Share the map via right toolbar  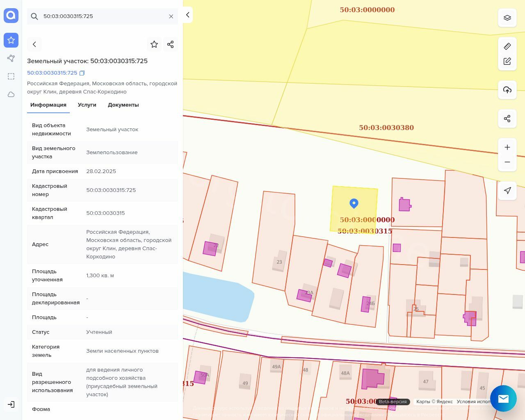[507, 119]
